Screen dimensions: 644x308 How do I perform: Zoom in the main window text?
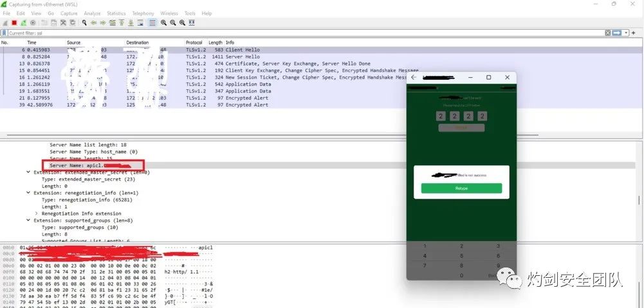point(163,23)
